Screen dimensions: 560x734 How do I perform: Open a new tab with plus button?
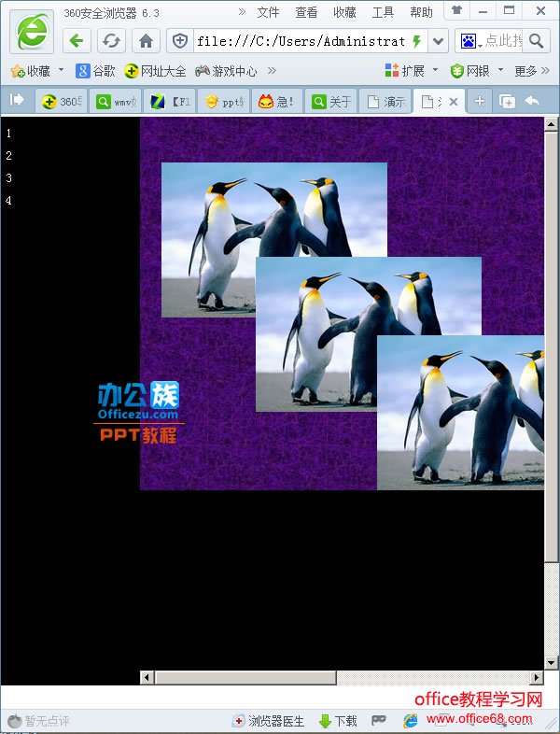(x=480, y=101)
